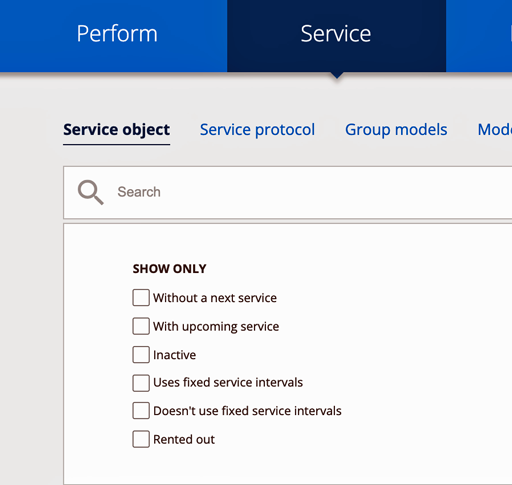Check Doesn't use fixed service intervals box
This screenshot has height=485, width=512.
pos(141,411)
